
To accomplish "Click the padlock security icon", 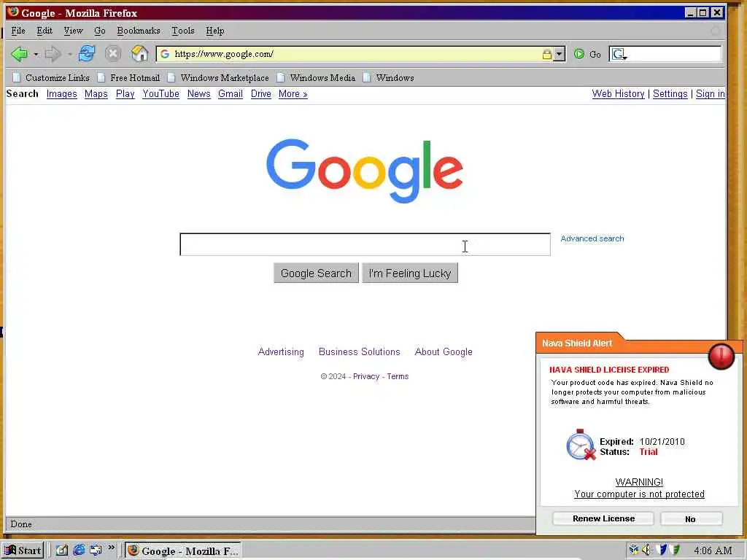I will pyautogui.click(x=547, y=54).
